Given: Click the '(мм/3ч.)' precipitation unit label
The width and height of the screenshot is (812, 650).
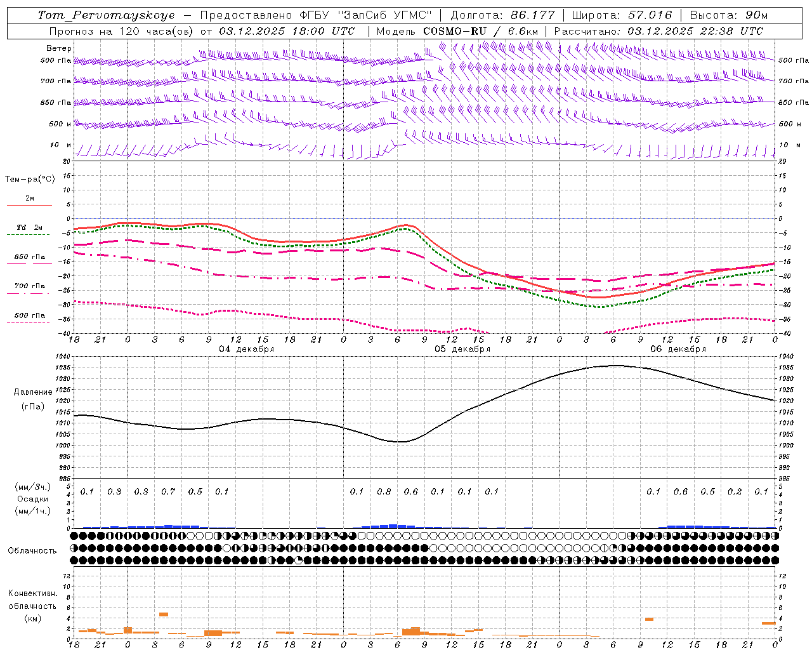Looking at the screenshot, I should (33, 487).
